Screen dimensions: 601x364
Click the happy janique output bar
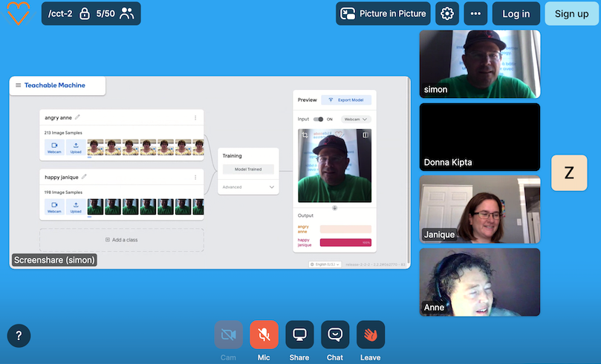coord(345,242)
